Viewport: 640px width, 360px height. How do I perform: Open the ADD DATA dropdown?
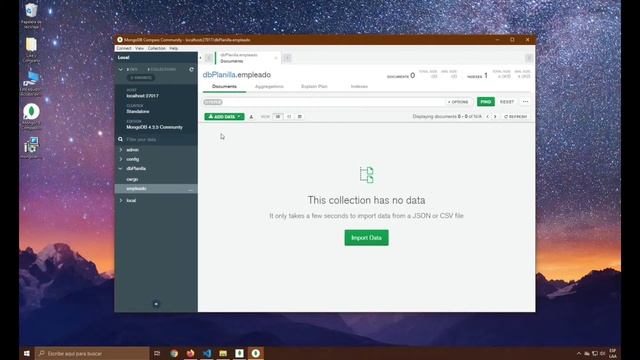(224, 117)
